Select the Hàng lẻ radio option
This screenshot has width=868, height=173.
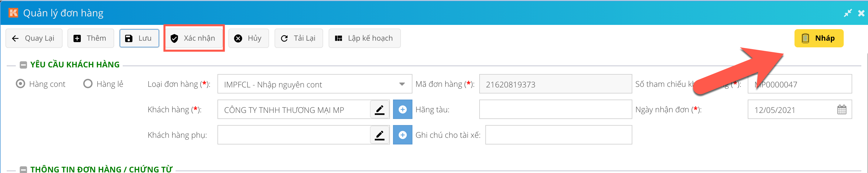point(88,84)
